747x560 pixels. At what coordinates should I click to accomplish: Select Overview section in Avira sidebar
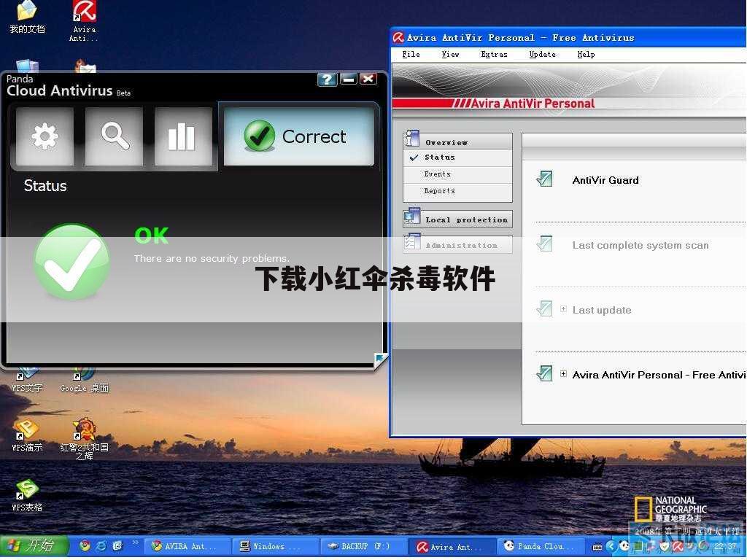point(458,142)
